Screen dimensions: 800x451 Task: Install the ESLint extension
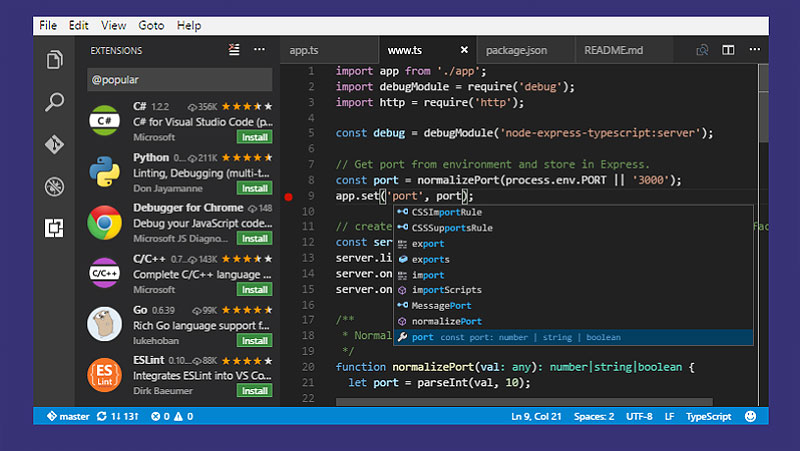point(254,391)
